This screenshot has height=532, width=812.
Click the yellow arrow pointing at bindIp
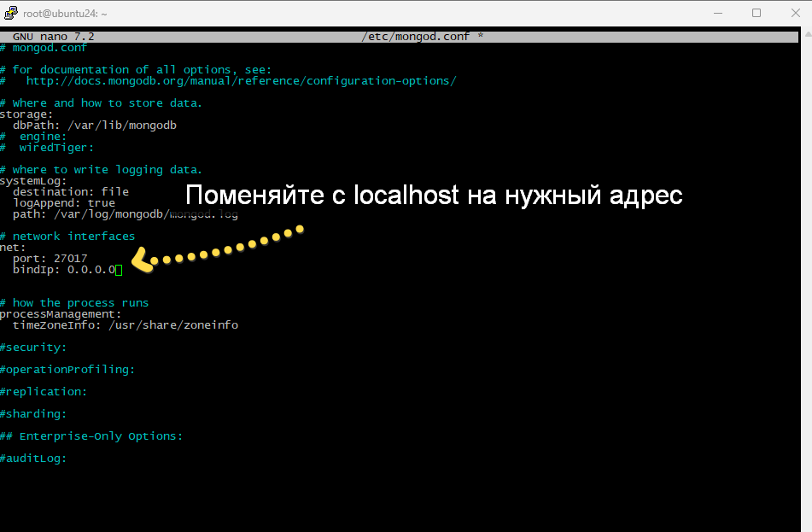click(142, 258)
